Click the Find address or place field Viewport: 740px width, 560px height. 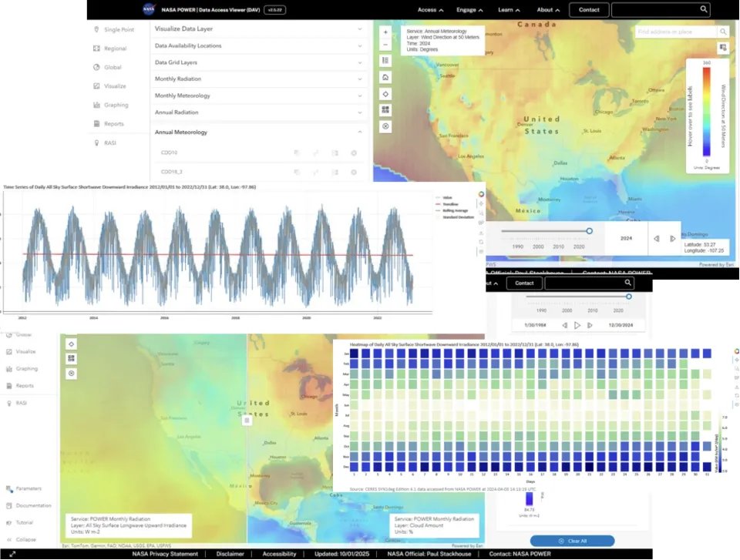[x=676, y=32]
